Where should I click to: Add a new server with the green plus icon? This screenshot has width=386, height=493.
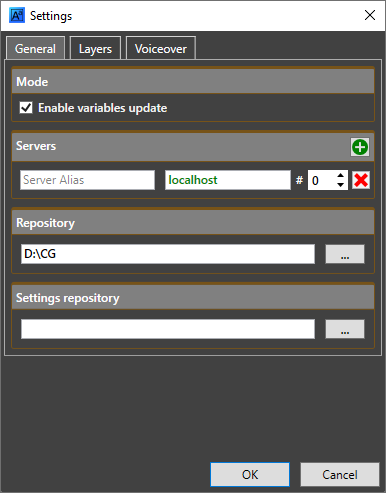[360, 147]
